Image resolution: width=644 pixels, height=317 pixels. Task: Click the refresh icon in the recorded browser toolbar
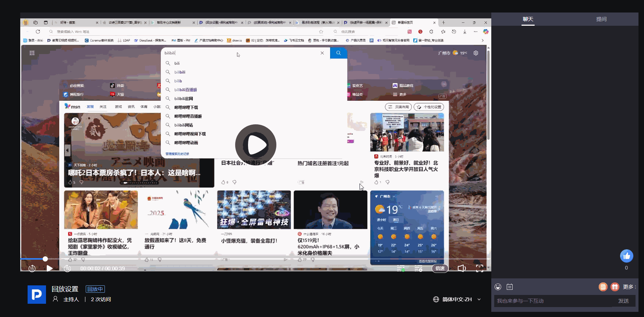38,32
